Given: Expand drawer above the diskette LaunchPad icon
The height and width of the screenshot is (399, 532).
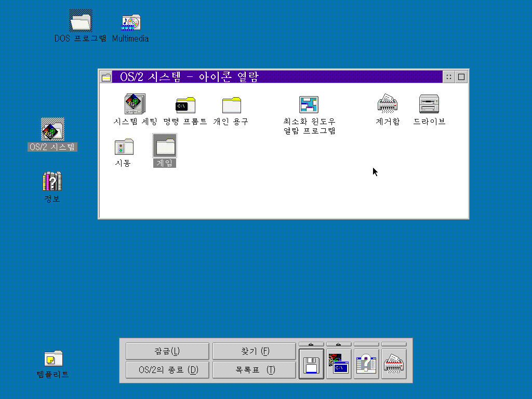Looking at the screenshot, I should 311,344.
